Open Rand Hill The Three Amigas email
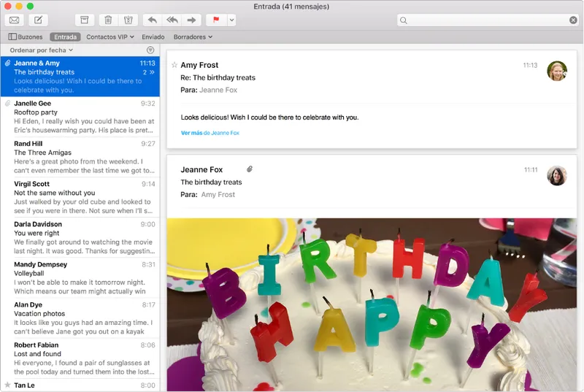This screenshot has height=392, width=584. pos(80,157)
